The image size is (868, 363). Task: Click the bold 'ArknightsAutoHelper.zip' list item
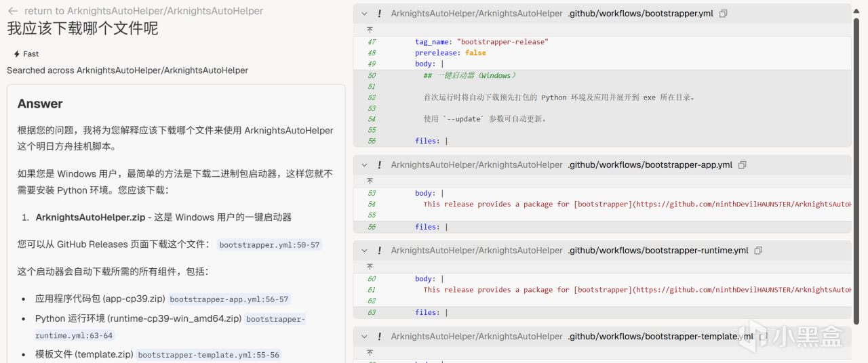(92, 217)
